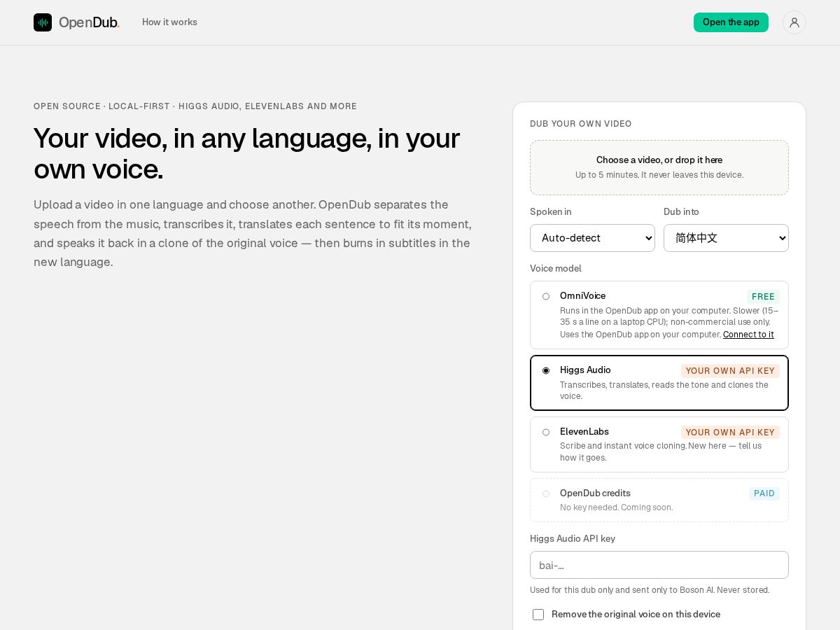Image resolution: width=840 pixels, height=630 pixels.
Task: Choose a video in the drop zone
Action: click(x=659, y=167)
